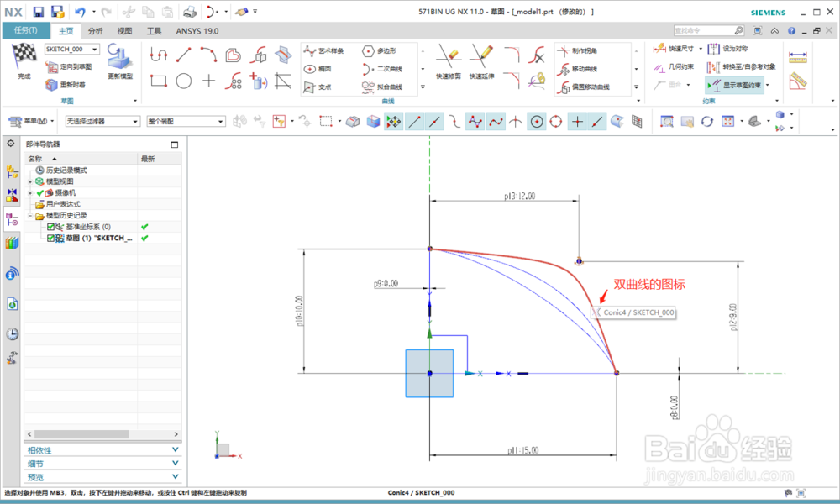Screen dimensions: 840x504
Task: Switch to the 视图 ribbon tab
Action: [124, 31]
